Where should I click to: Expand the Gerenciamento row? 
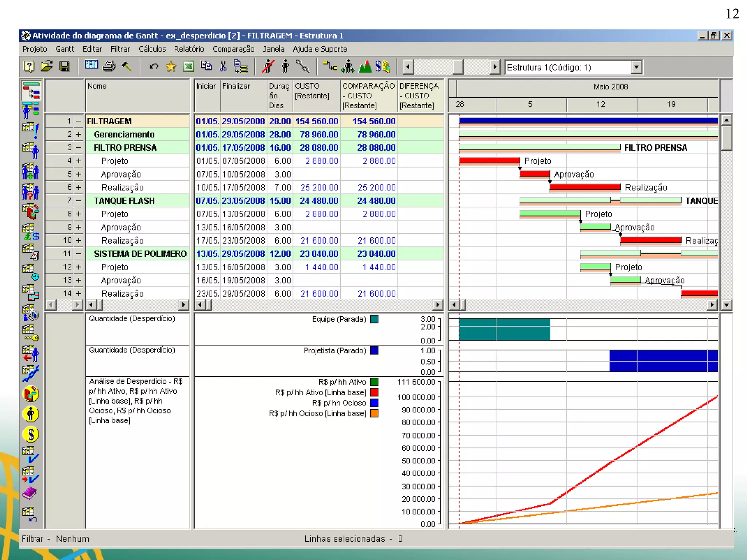[78, 134]
